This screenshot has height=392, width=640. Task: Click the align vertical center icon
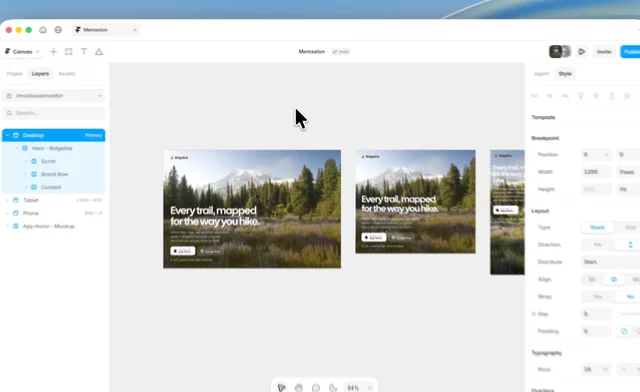pyautogui.click(x=596, y=96)
